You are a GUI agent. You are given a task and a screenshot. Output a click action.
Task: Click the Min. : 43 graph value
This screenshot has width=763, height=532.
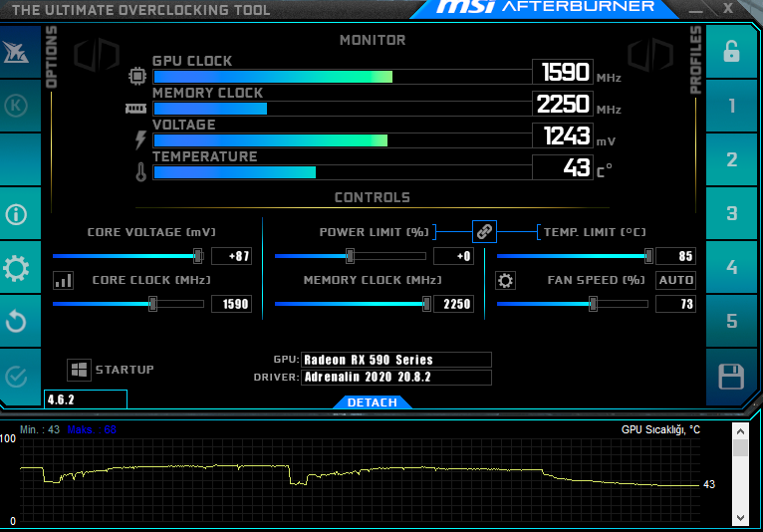click(x=40, y=429)
